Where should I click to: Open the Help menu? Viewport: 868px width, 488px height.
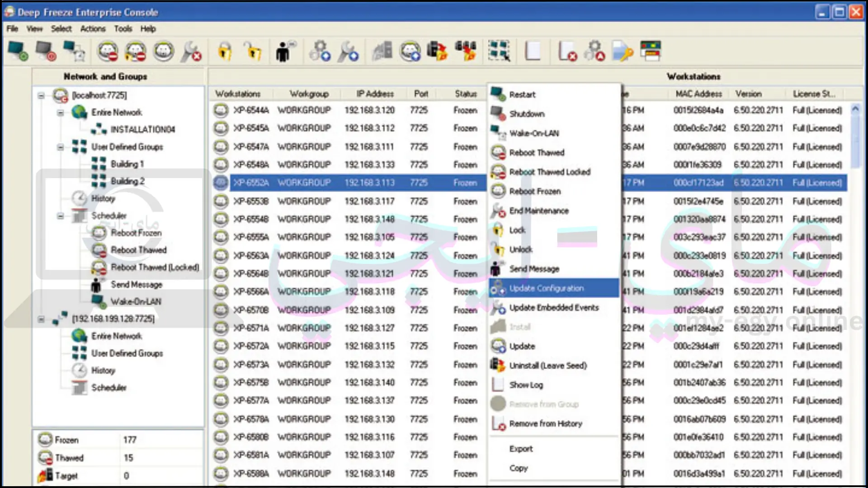click(148, 29)
